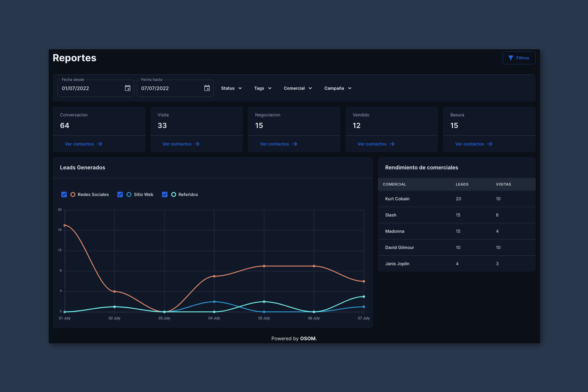Click the Fecha hasta date field

175,88
